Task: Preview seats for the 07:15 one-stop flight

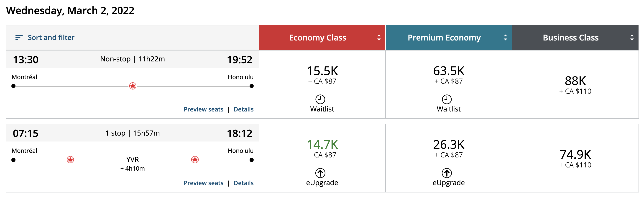Action: 203,183
